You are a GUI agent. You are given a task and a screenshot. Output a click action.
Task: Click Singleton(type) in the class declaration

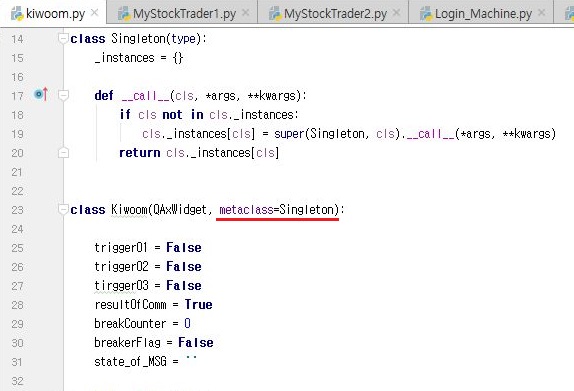(156, 38)
